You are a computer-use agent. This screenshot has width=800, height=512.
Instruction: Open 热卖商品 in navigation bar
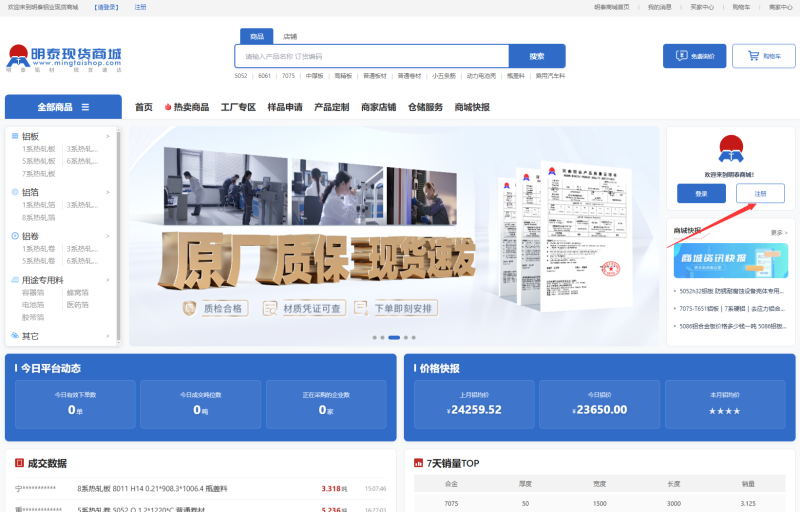191,107
